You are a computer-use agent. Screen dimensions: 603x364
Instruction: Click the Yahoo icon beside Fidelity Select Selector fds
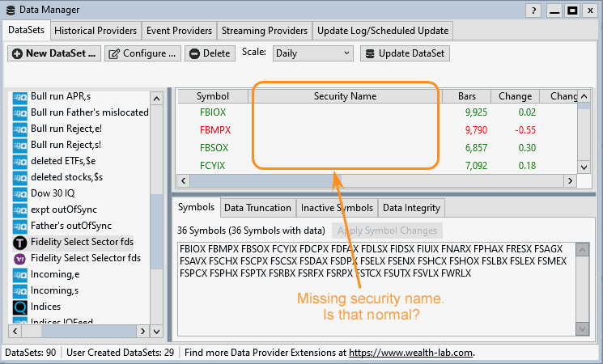[x=20, y=258]
